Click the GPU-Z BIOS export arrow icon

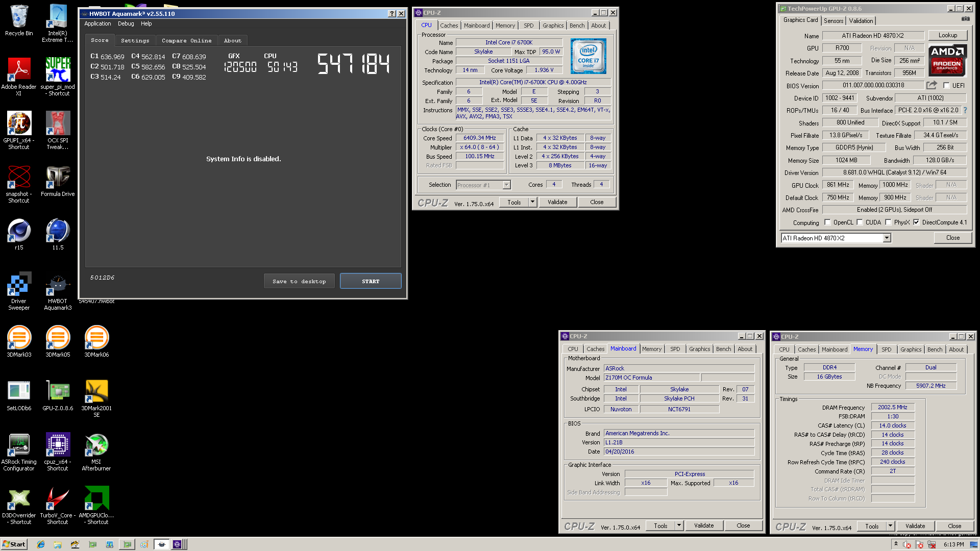tap(932, 85)
